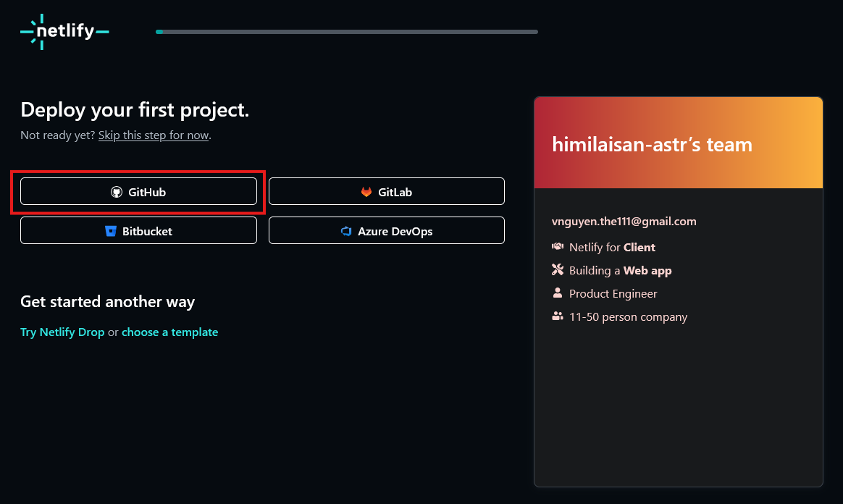The height and width of the screenshot is (504, 843).
Task: Click the Netlify logo
Action: pos(64,32)
